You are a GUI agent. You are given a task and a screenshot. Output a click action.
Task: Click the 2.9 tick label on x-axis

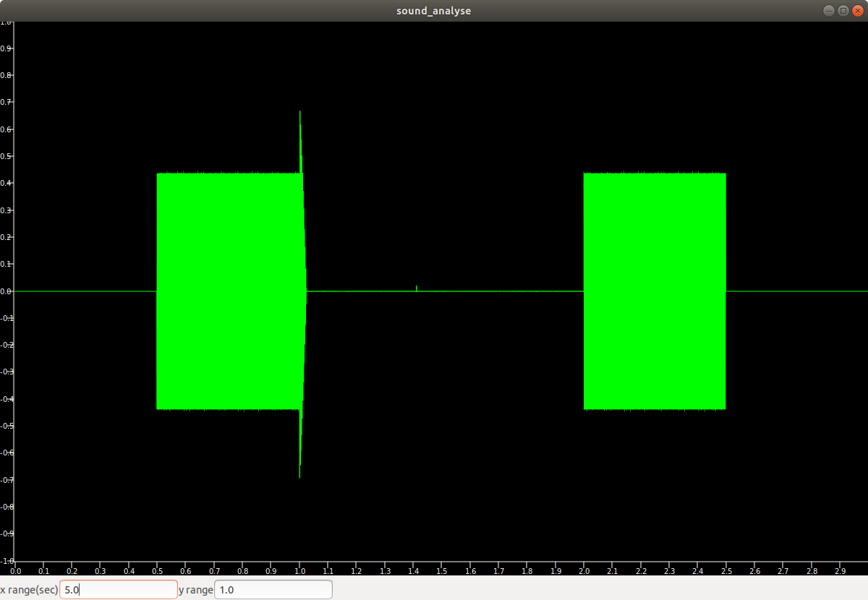841,571
